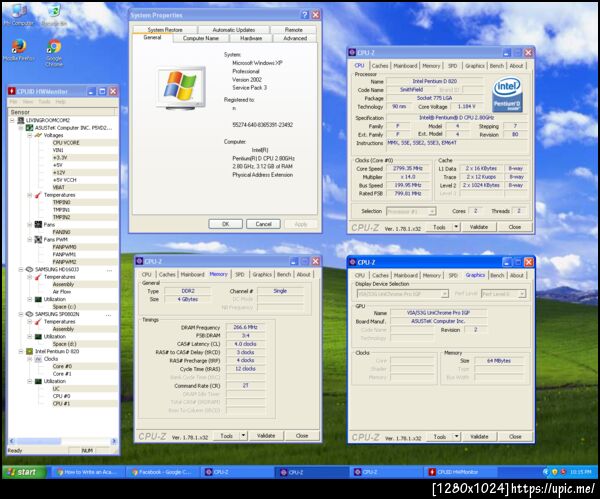600x499 pixels.
Task: Click the Intel Pentium D logo in CPU-Z
Action: tap(507, 95)
